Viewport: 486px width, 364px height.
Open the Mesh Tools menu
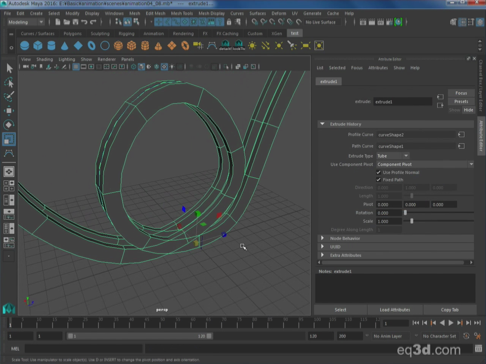pos(182,13)
